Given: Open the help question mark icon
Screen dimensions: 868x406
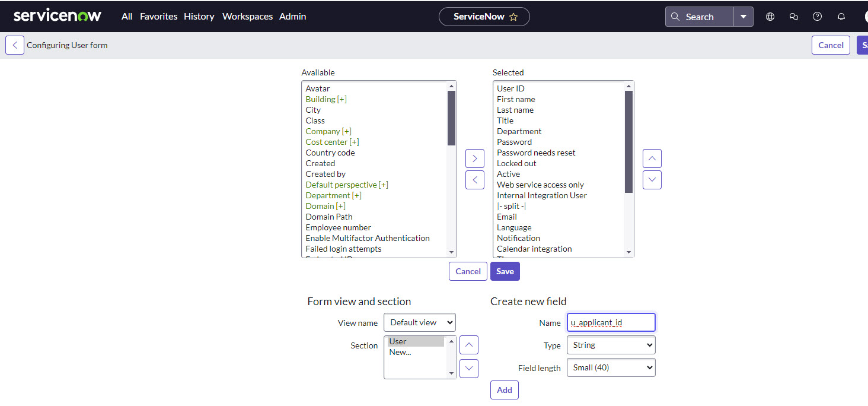Looking at the screenshot, I should (818, 17).
